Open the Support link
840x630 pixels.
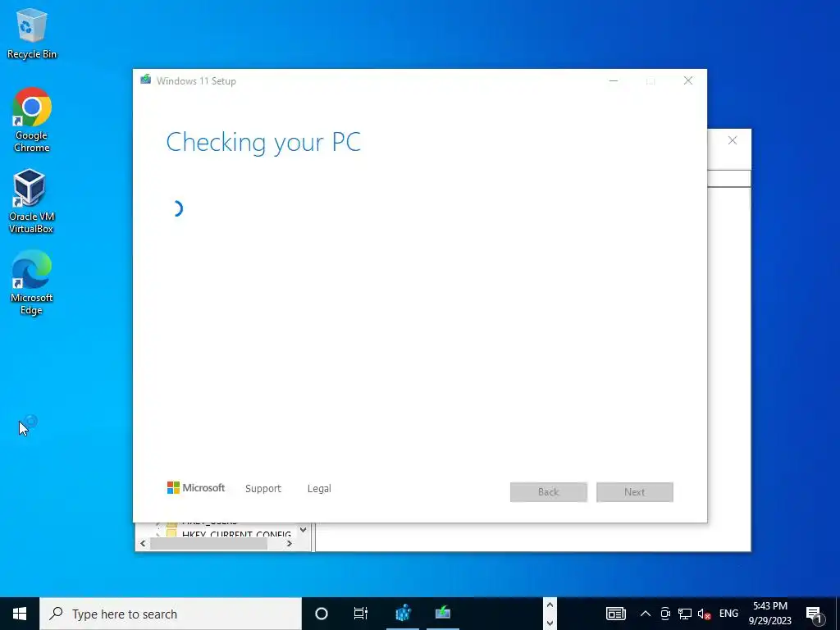point(263,489)
